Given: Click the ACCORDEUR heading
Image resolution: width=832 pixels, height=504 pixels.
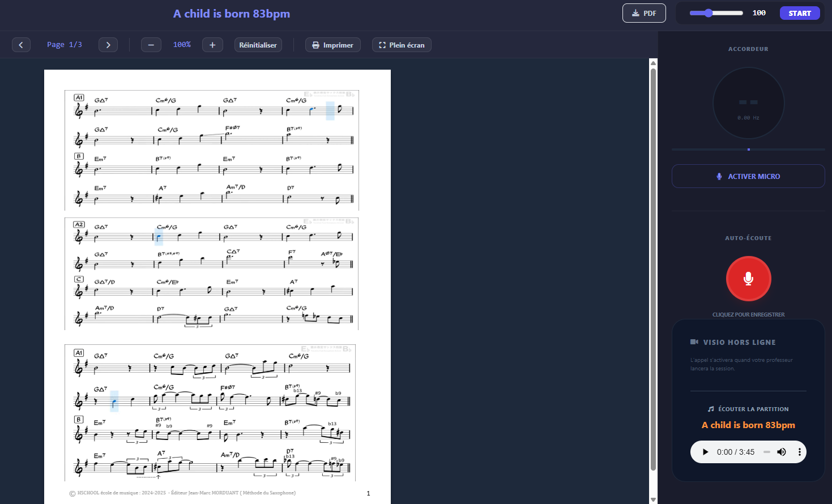Looking at the screenshot, I should tap(748, 49).
